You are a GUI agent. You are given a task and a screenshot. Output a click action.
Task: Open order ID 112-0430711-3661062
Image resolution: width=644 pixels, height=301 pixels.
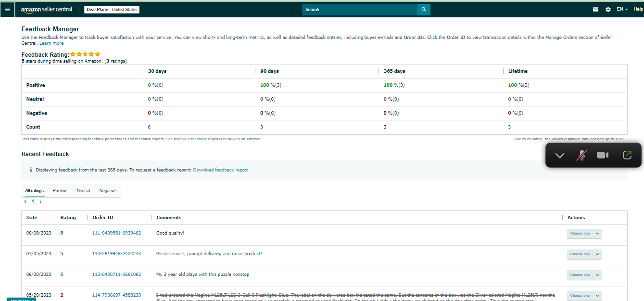pos(116,275)
